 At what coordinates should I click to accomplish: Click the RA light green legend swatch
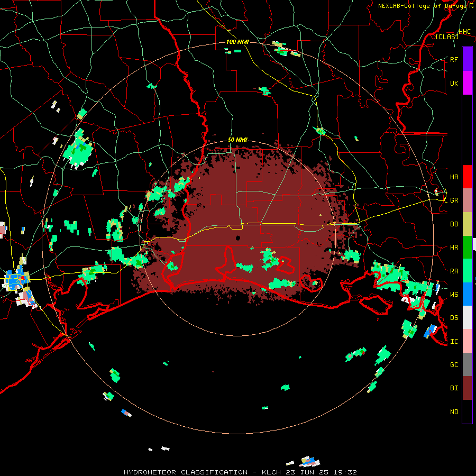(467, 271)
